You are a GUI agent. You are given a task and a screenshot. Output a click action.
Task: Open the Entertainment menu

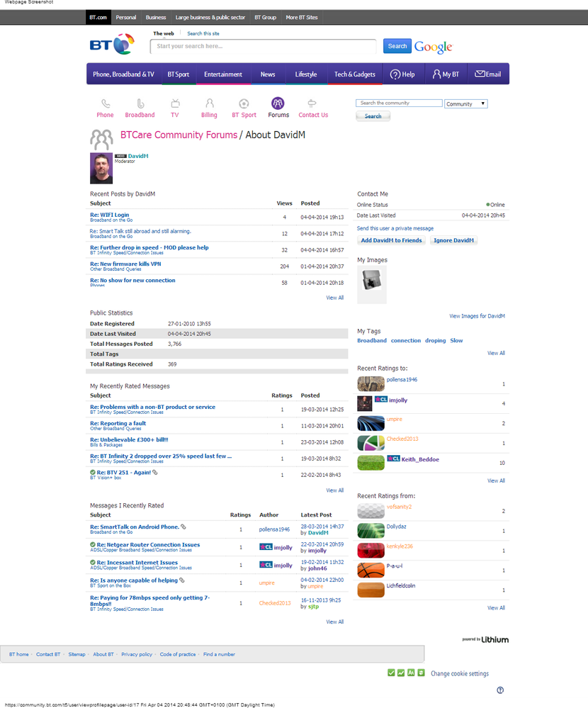point(223,74)
